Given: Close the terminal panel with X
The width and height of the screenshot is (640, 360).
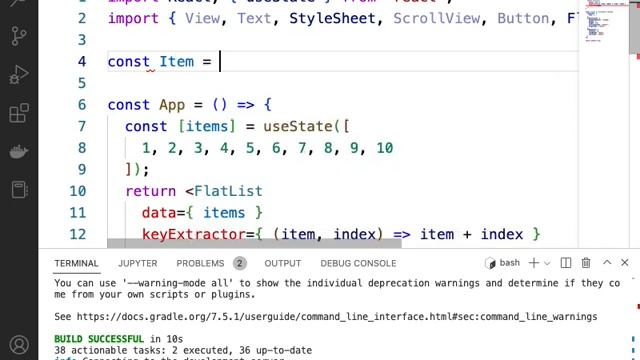Looking at the screenshot, I should (x=624, y=262).
